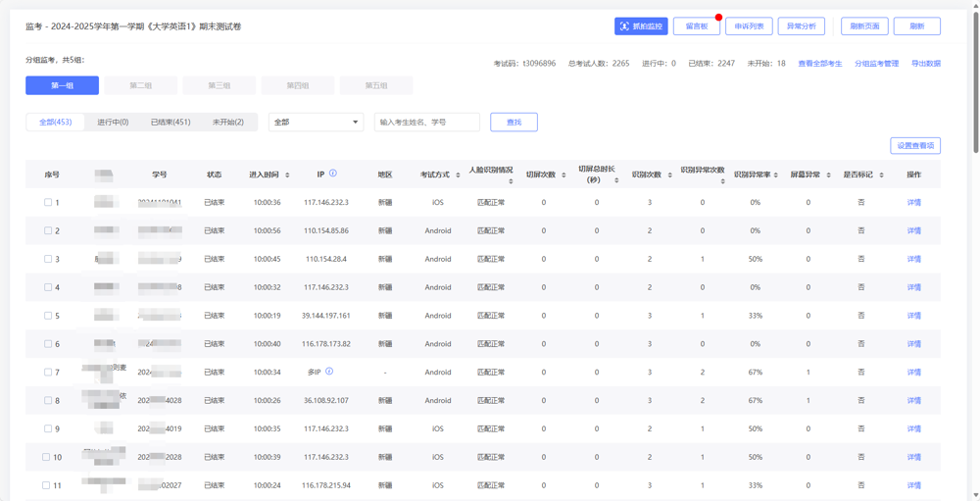Screen dimensions: 980x501
Task: Open 详情 for row 5
Action: pos(913,316)
